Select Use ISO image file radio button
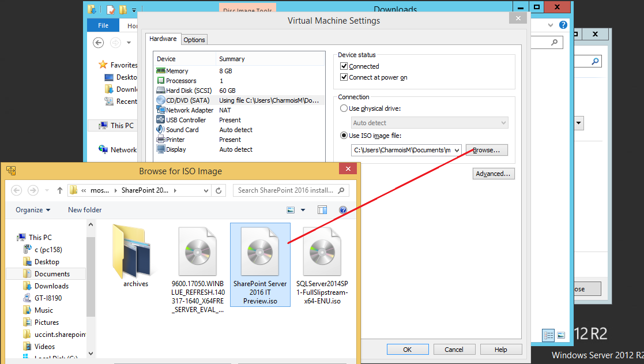This screenshot has width=644, height=364. tap(344, 136)
